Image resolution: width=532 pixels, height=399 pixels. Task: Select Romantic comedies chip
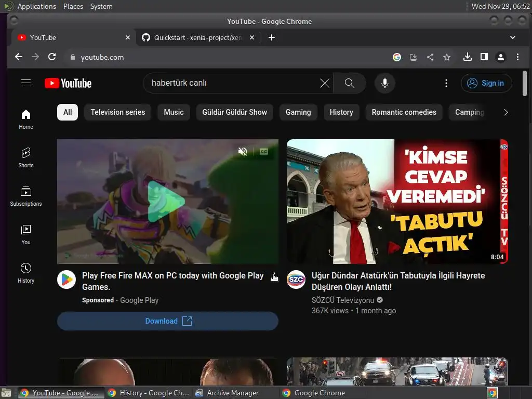(x=404, y=112)
